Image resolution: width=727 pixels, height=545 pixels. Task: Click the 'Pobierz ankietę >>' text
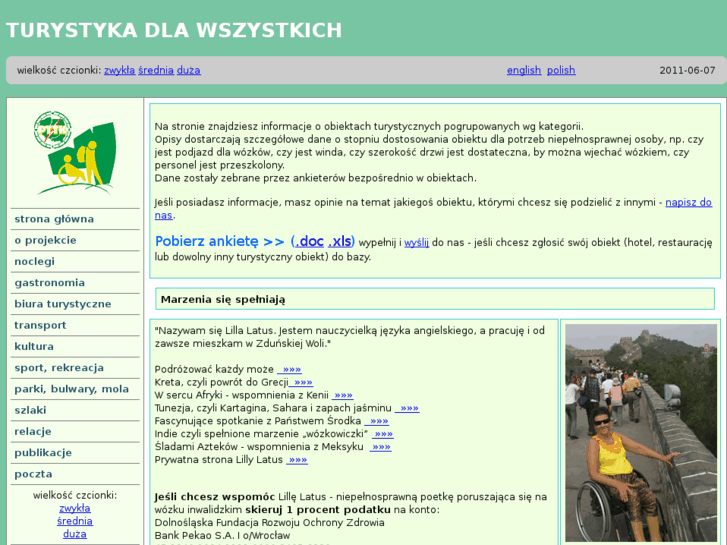coord(220,242)
